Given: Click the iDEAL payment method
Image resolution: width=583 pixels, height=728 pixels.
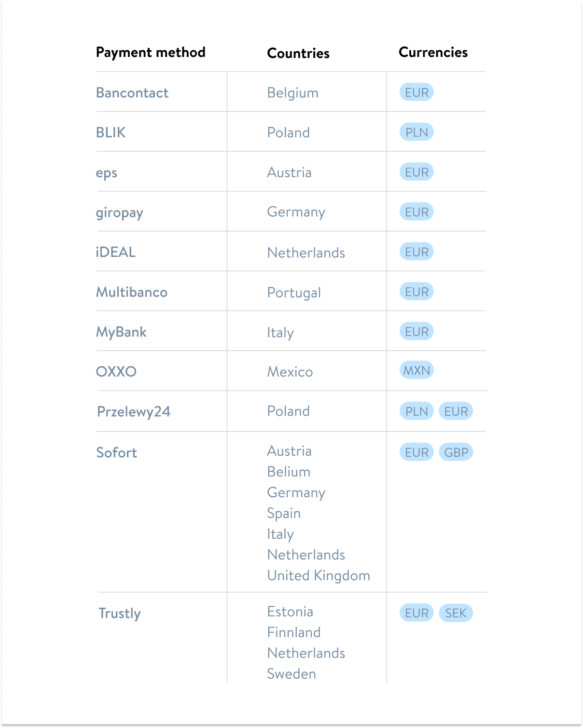Looking at the screenshot, I should 116,252.
